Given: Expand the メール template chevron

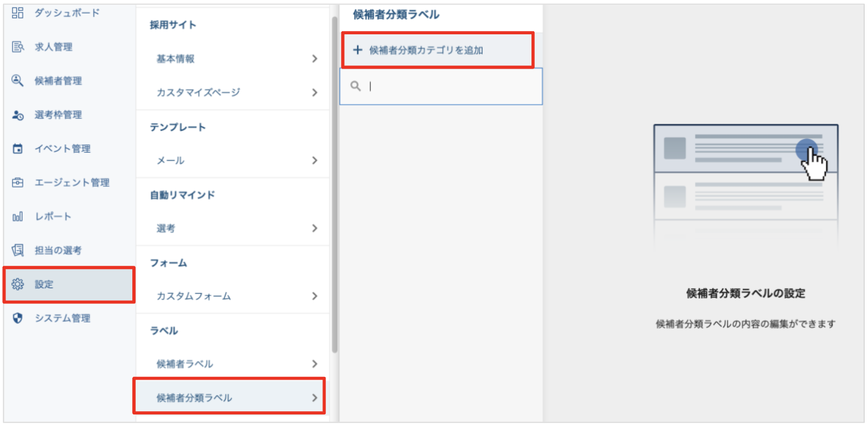Looking at the screenshot, I should coord(315,160).
